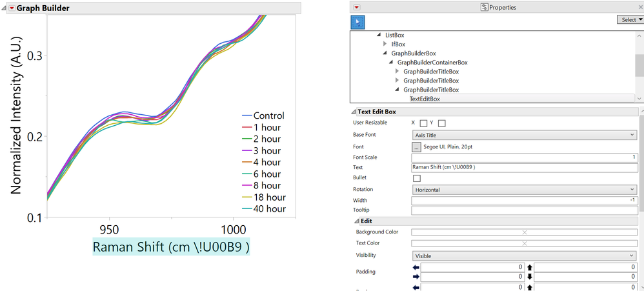
Task: Open the font chooser ellipsis button
Action: [416, 146]
